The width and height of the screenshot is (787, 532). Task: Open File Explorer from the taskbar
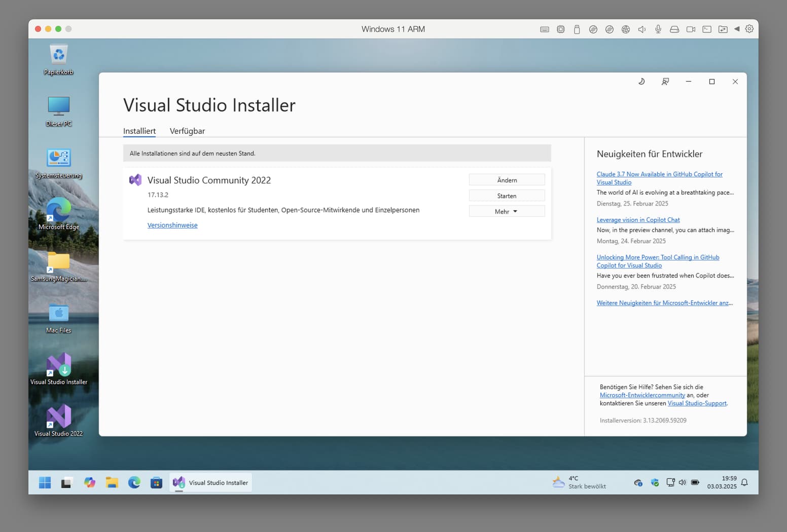coord(112,483)
